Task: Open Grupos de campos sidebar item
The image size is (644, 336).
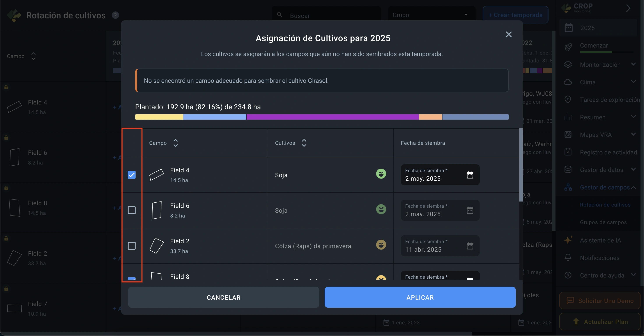Action: [x=603, y=222]
